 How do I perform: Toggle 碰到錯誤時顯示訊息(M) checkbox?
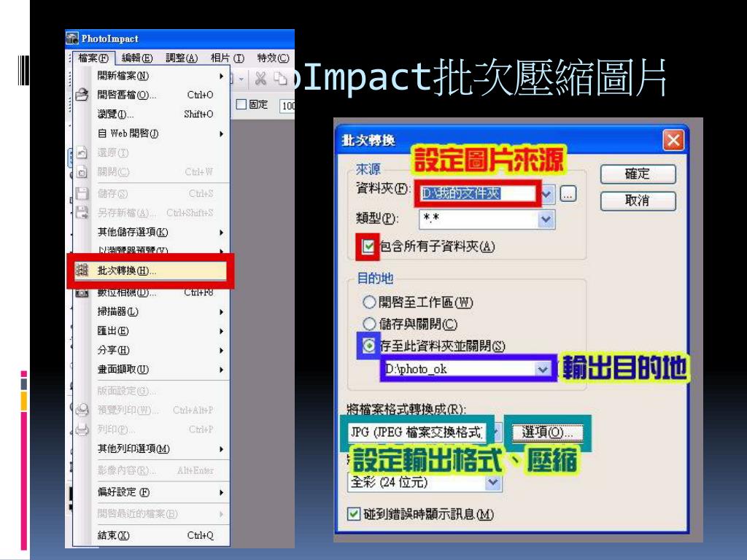coord(354,514)
